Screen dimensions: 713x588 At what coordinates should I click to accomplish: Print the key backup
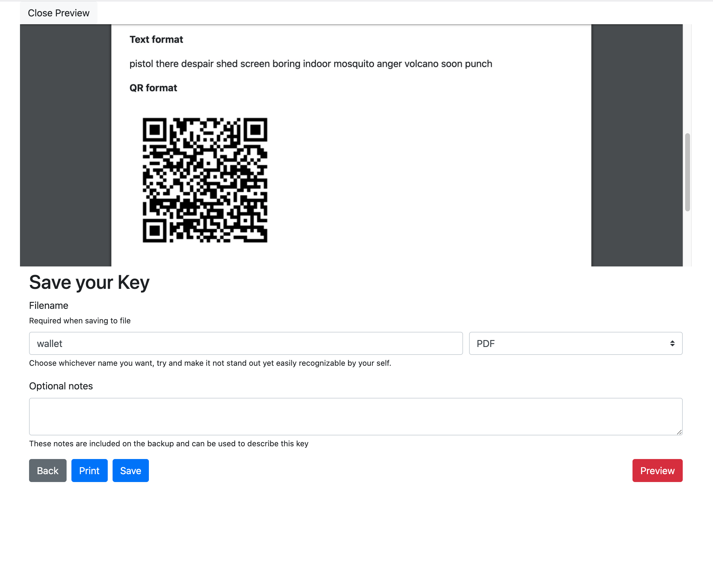pyautogui.click(x=89, y=471)
